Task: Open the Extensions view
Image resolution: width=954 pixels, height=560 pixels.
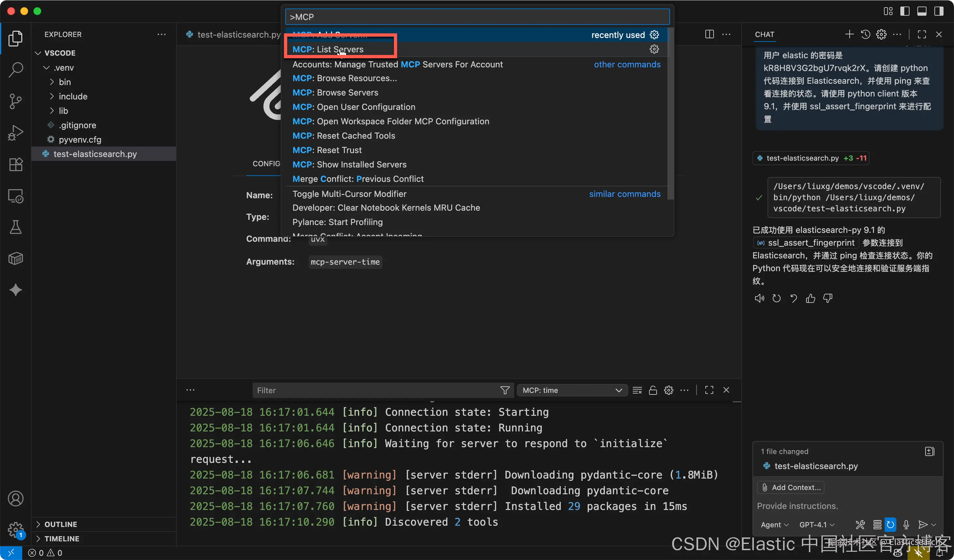Action: click(x=15, y=164)
